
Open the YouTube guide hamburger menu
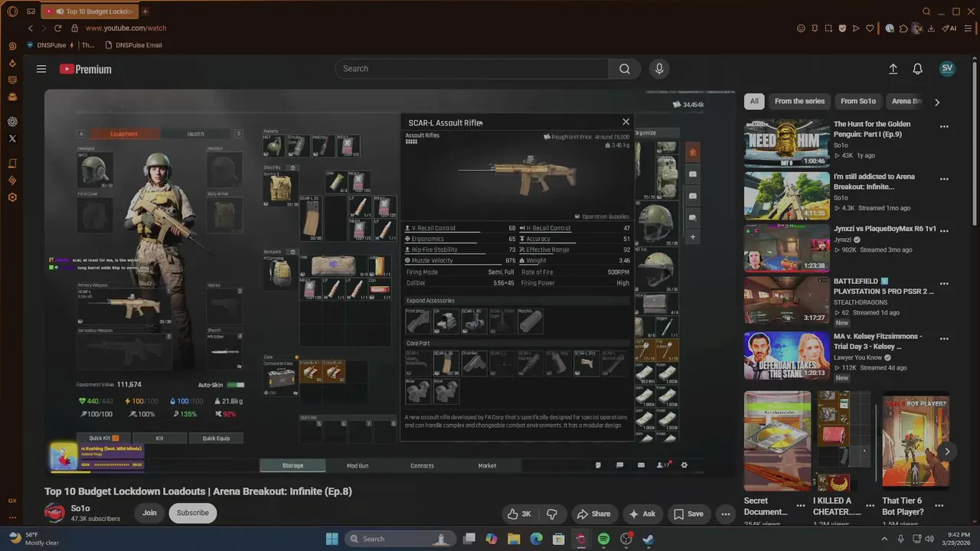tap(41, 69)
